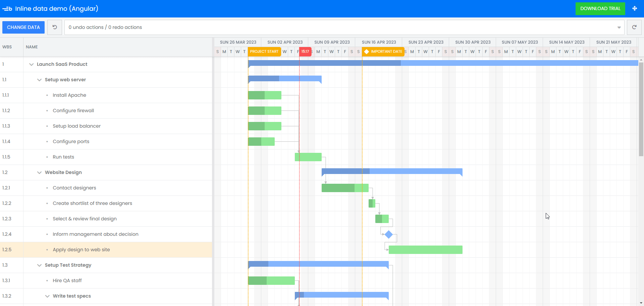Collapse the Write test specs group

click(x=47, y=296)
